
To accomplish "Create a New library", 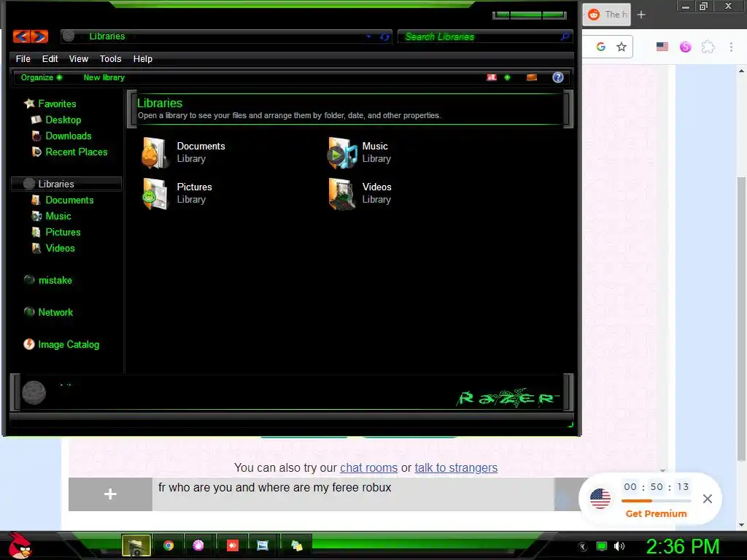I will [x=104, y=77].
